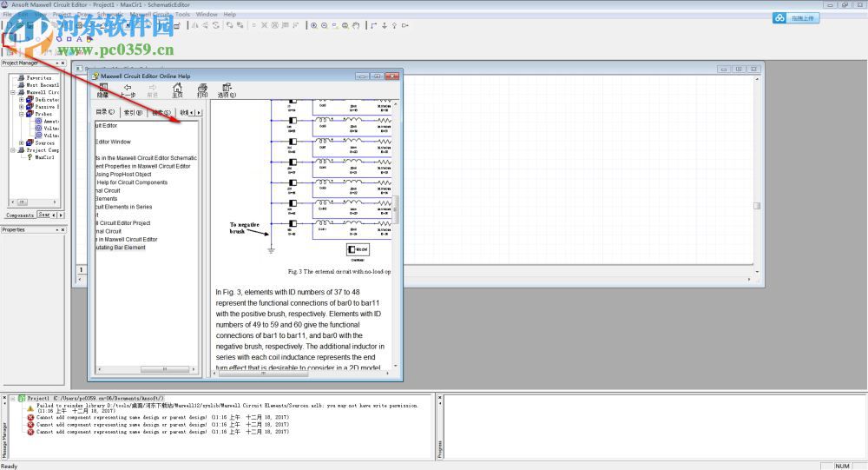Select the Text 'A' drawing tool
Viewport: 868px width, 470px height.
tap(79, 39)
